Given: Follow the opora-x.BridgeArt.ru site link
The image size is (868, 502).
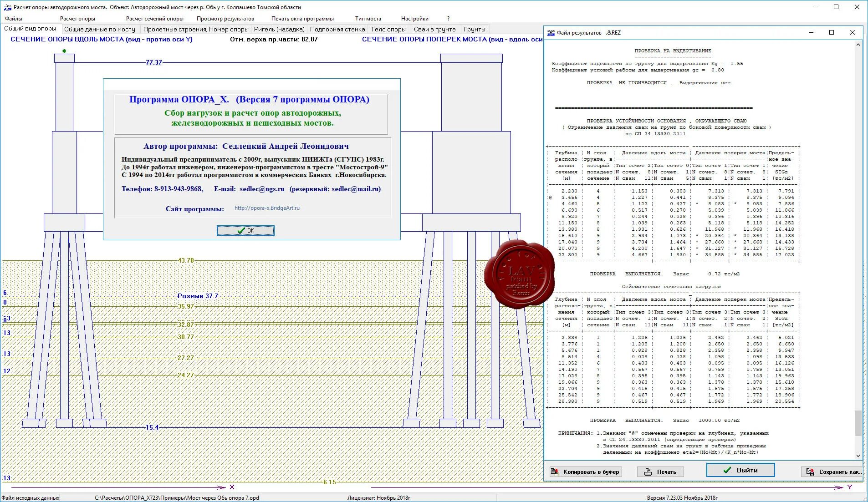Looking at the screenshot, I should click(267, 208).
